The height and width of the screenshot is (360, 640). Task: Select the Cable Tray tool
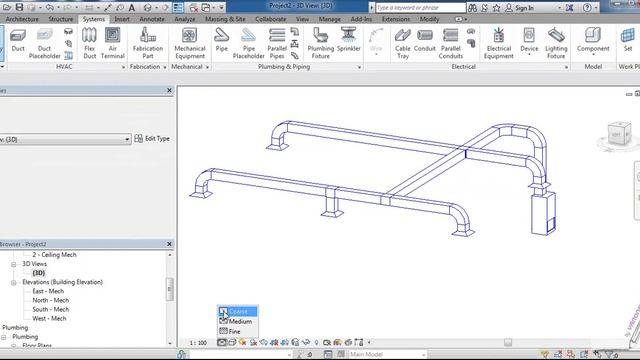pos(402,43)
